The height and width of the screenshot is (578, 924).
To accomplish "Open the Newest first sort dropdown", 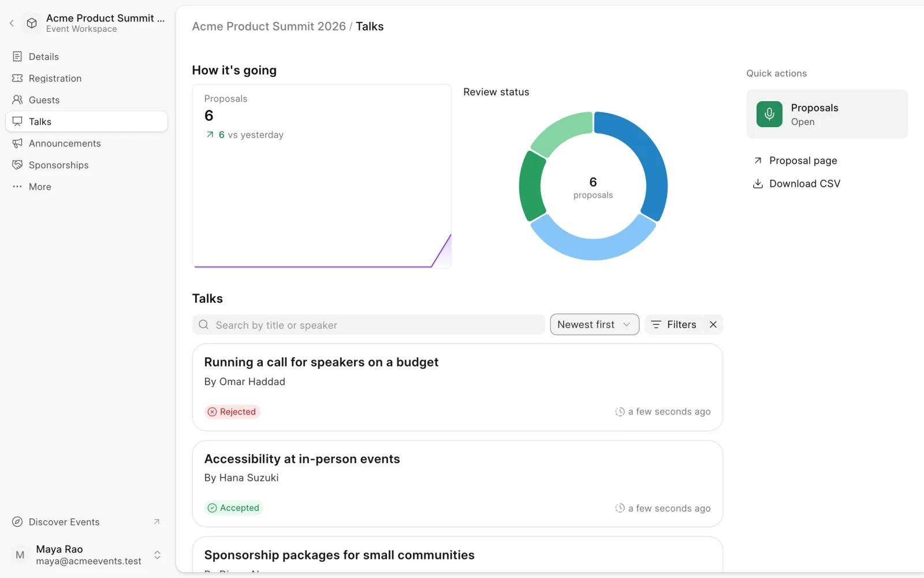I will pos(594,325).
